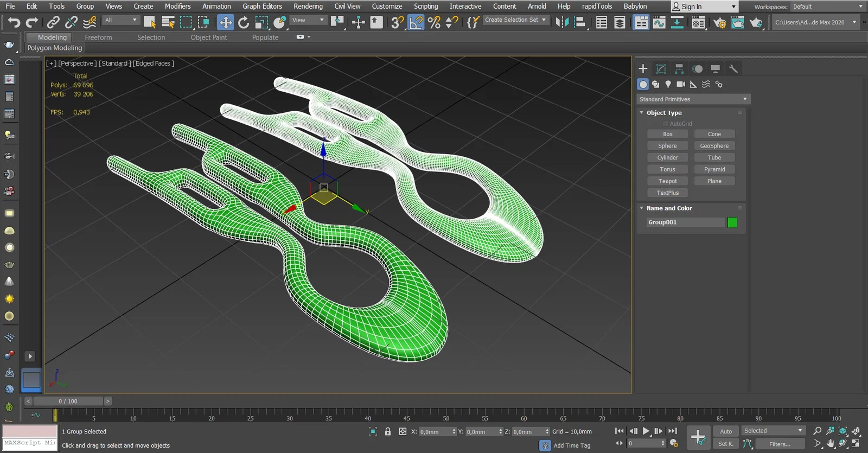Open the Curve Editor icon
This screenshot has width=868, height=453.
point(659,22)
